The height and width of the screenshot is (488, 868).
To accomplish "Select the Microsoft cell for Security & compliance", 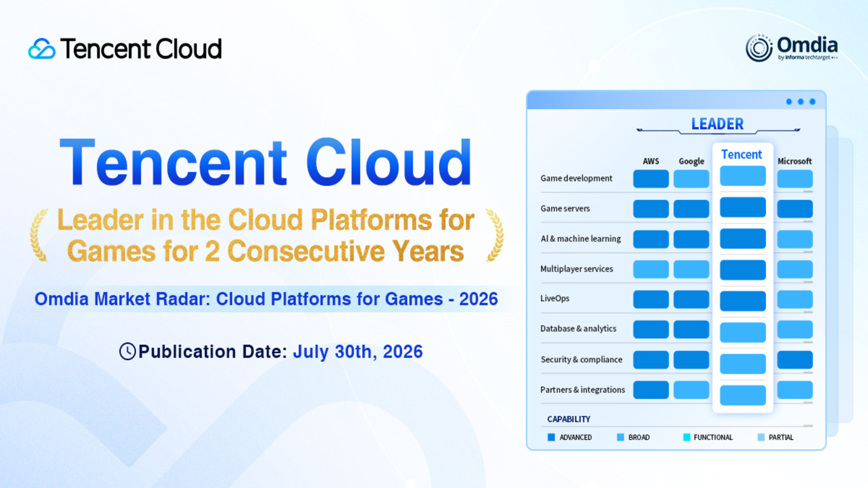I will [795, 360].
